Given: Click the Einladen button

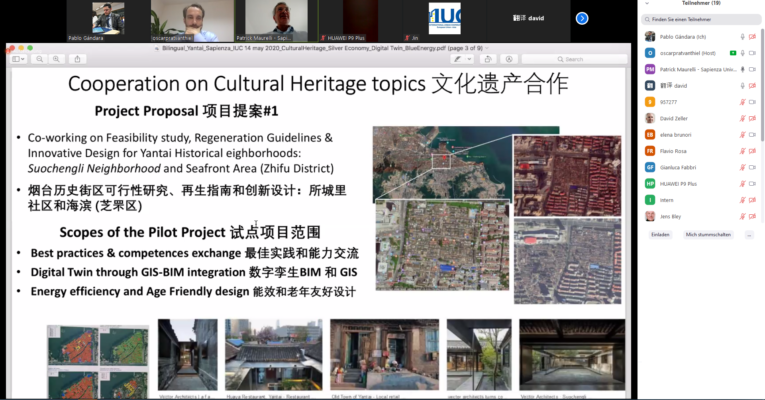Looking at the screenshot, I should click(x=660, y=235).
